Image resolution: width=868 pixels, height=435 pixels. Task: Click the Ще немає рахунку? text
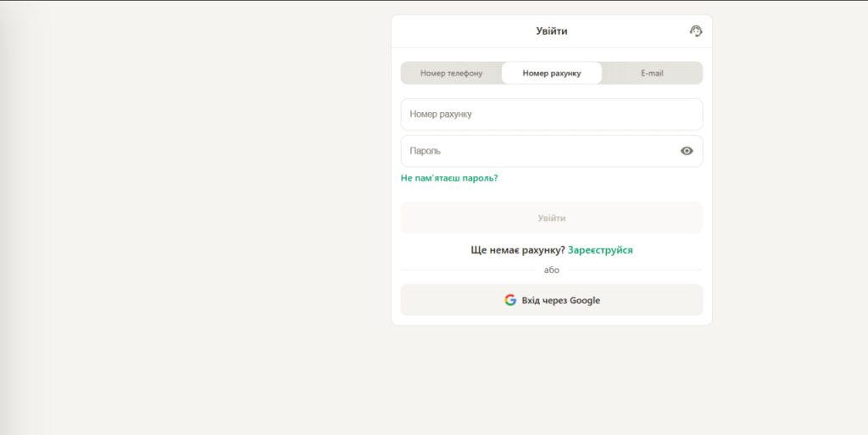pyautogui.click(x=517, y=250)
